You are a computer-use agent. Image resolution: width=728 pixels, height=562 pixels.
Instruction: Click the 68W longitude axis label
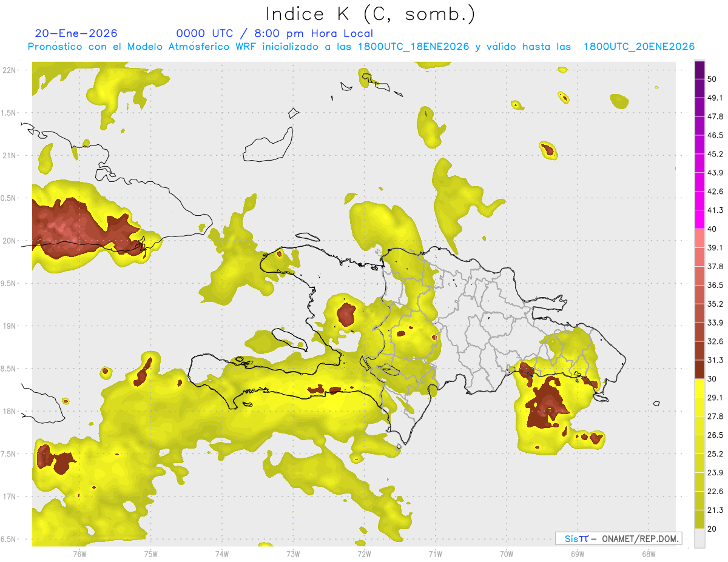pos(649,553)
